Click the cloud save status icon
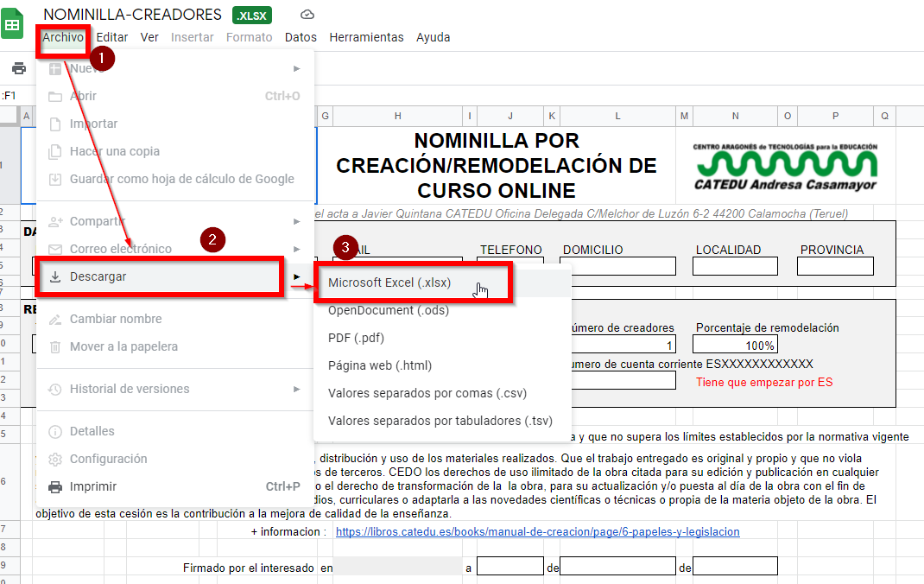The height and width of the screenshot is (584, 924). 307,15
